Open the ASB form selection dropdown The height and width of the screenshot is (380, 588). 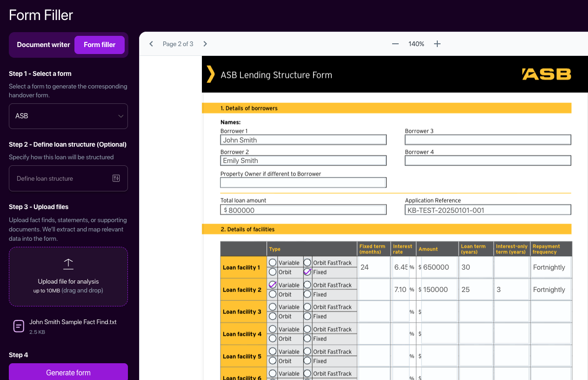pyautogui.click(x=68, y=116)
